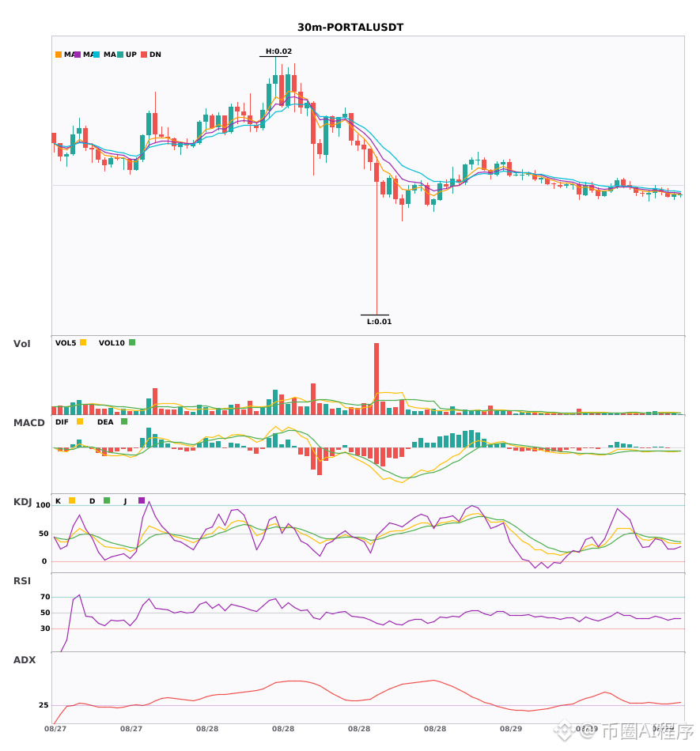The height and width of the screenshot is (751, 700).
Task: Click the red DN legend swatch
Action: 144,55
